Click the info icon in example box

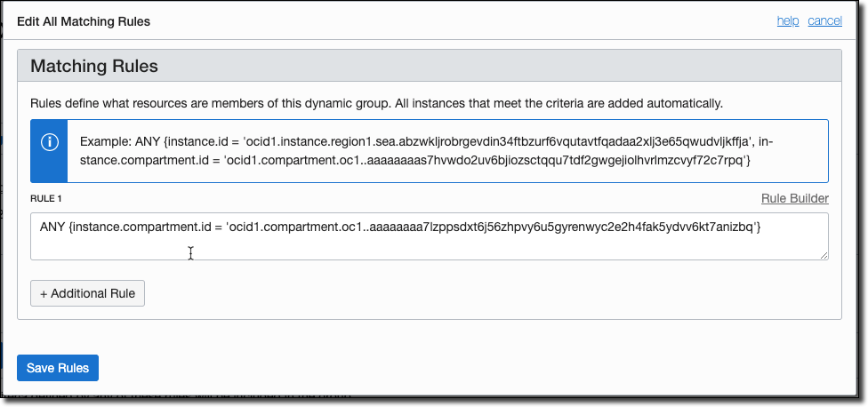point(50,142)
